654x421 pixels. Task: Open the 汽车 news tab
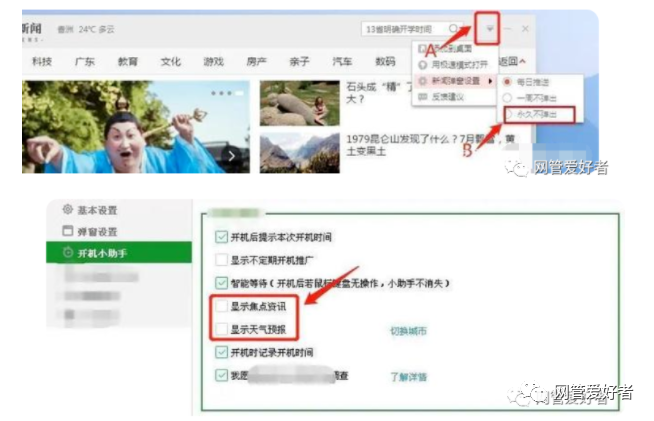342,61
